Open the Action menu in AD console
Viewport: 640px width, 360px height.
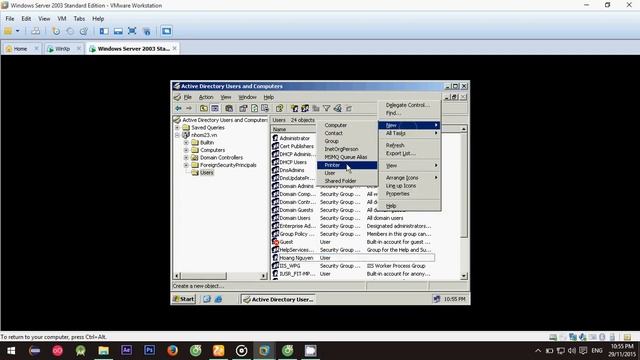tap(206, 97)
